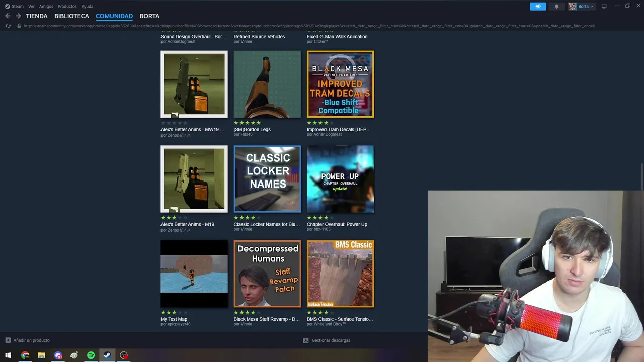The image size is (644, 362).
Task: Click Chapter Overhaul: Power Up title
Action: pos(337,224)
